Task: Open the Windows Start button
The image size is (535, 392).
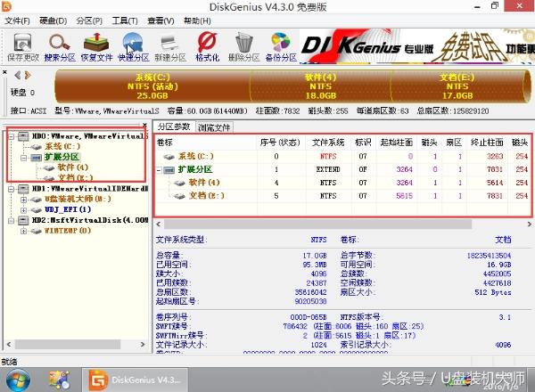Action: (18, 380)
